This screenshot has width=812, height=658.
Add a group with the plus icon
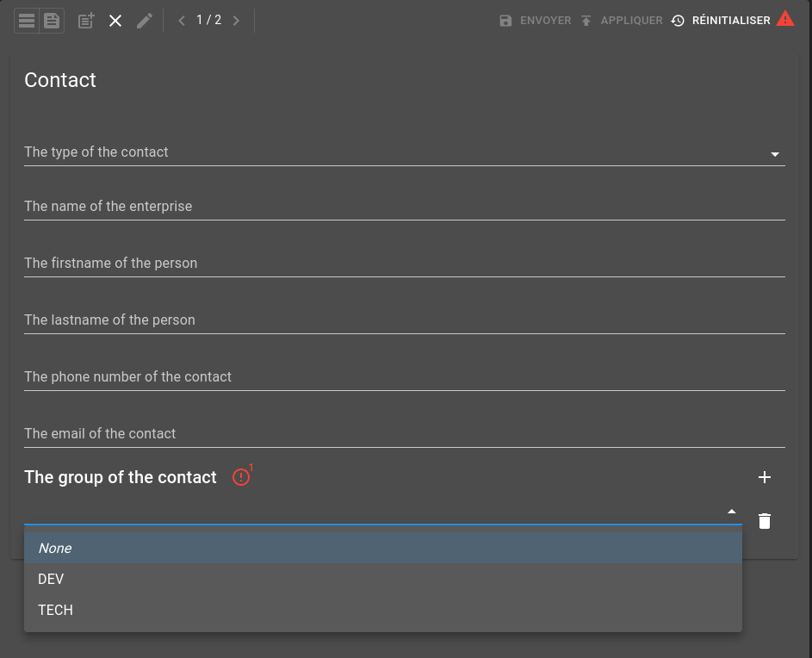point(765,477)
